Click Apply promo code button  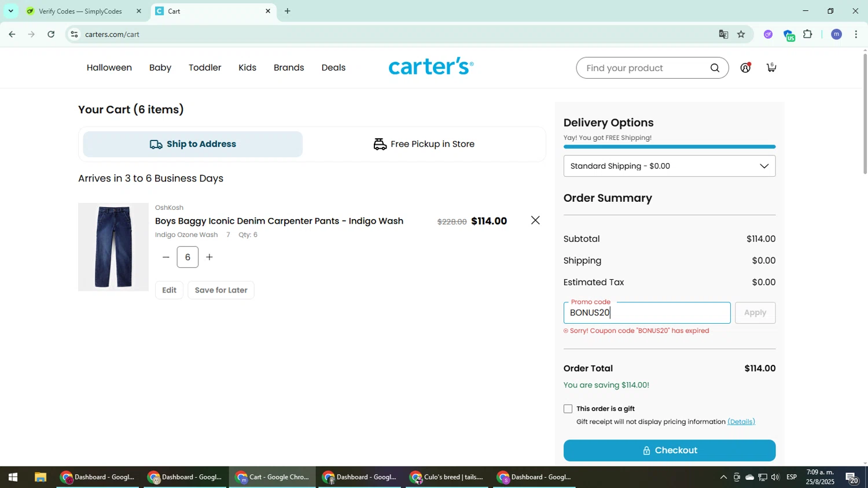point(755,313)
